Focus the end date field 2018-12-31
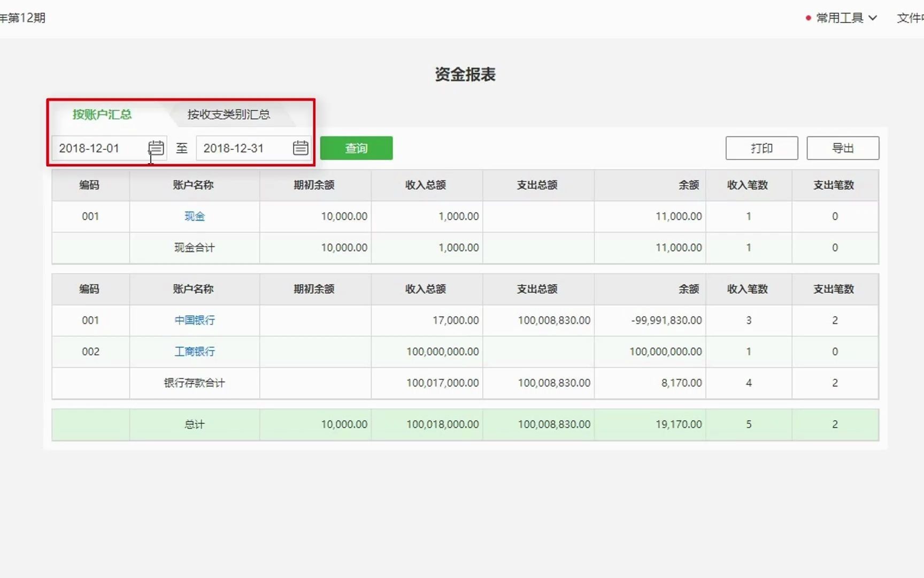 (253, 148)
